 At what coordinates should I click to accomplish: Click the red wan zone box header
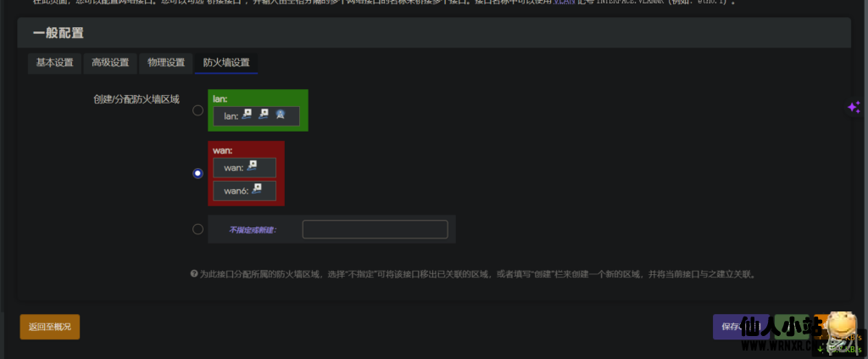(x=222, y=150)
